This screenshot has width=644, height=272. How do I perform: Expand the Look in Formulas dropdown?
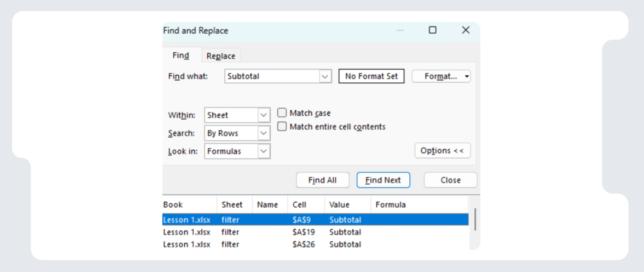pyautogui.click(x=264, y=151)
